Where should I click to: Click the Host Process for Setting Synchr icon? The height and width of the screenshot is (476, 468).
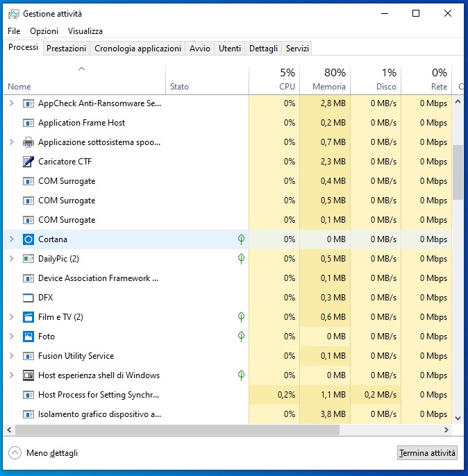pyautogui.click(x=28, y=395)
